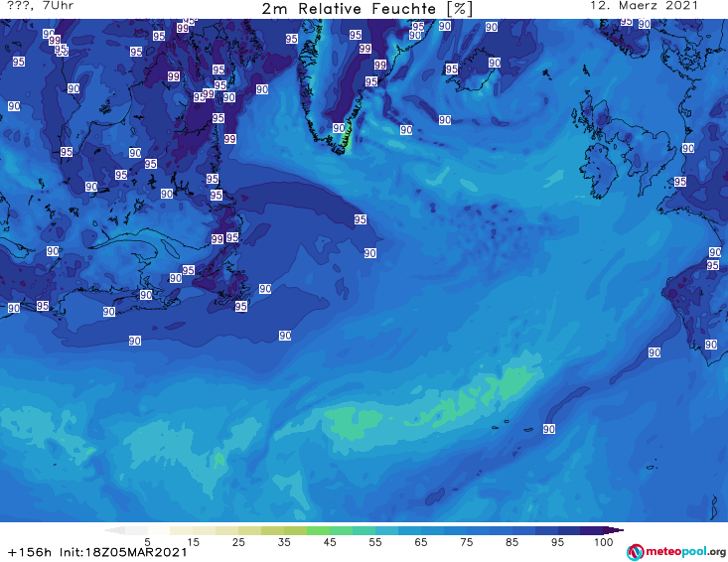Click legend tick value 25

point(238,542)
